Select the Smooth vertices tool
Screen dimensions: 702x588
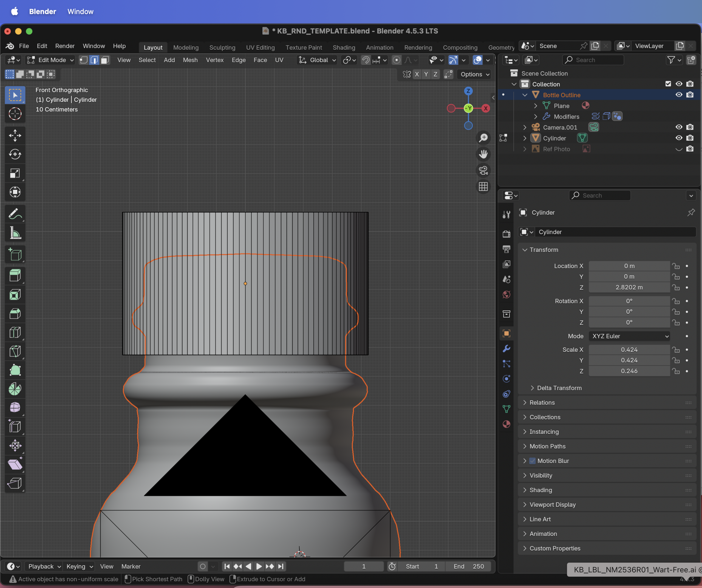[15, 407]
